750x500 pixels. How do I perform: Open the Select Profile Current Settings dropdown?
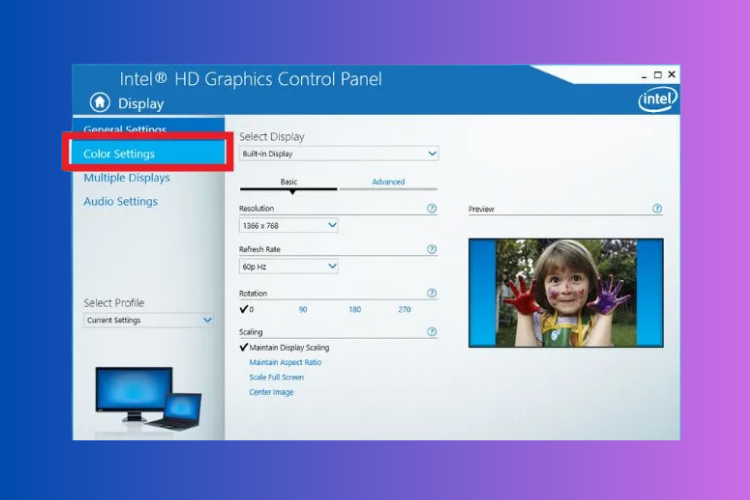[148, 320]
